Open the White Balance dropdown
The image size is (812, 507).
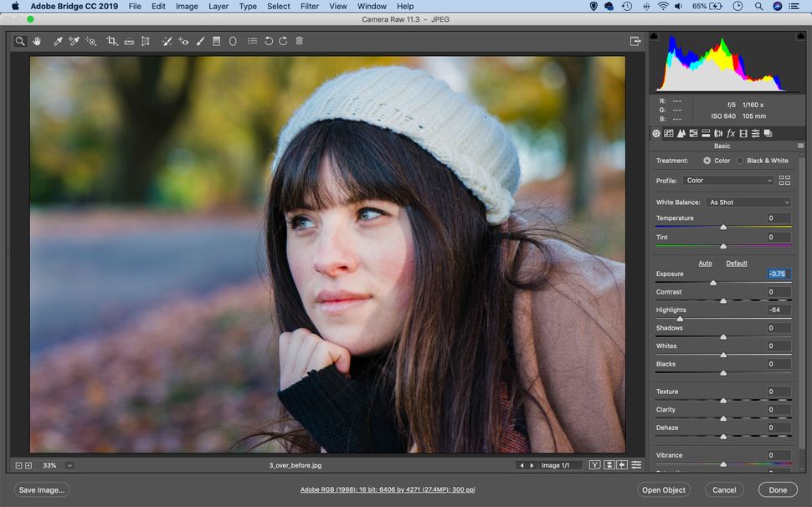point(748,202)
